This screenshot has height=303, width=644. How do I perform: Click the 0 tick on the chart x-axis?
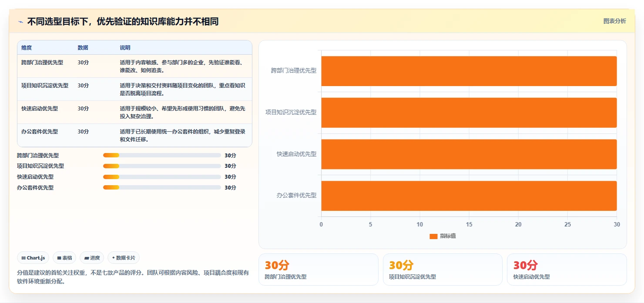pos(322,224)
